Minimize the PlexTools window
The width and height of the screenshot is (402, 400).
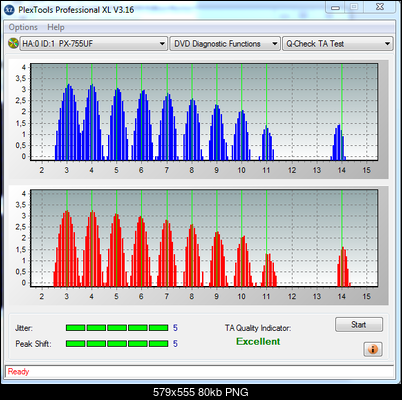coord(335,8)
